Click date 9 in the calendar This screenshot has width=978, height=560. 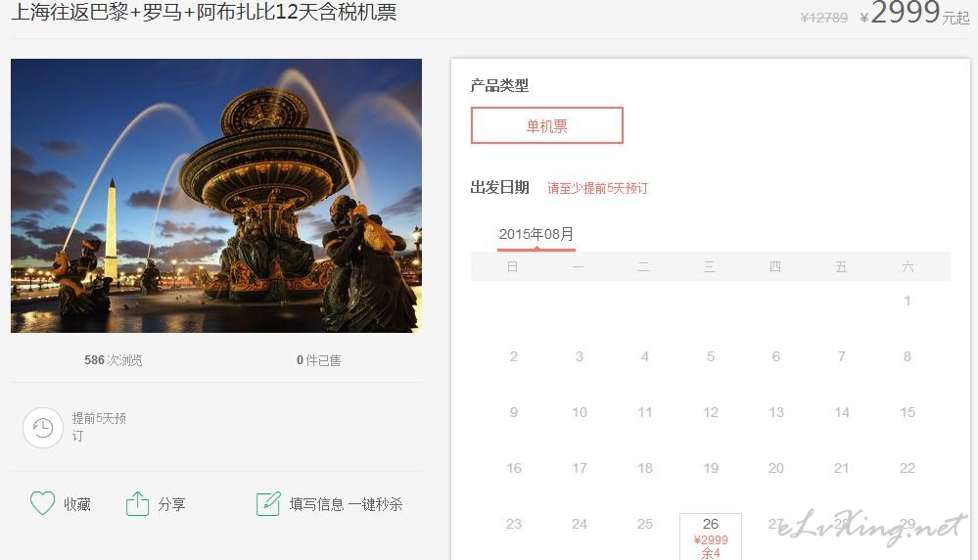[x=513, y=412]
